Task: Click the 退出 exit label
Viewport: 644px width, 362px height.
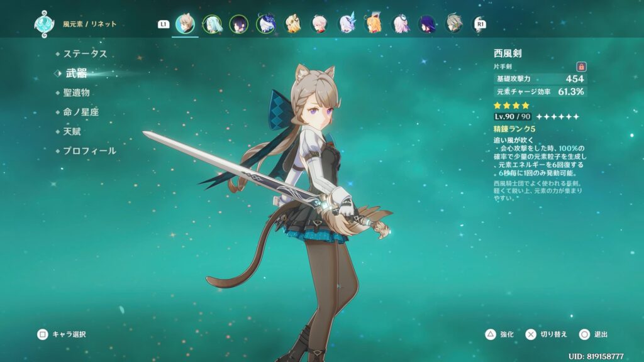Action: 601,334
